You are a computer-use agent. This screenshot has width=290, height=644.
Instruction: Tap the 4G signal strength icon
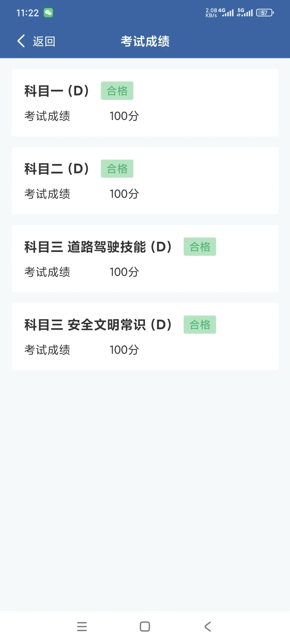pyautogui.click(x=227, y=13)
